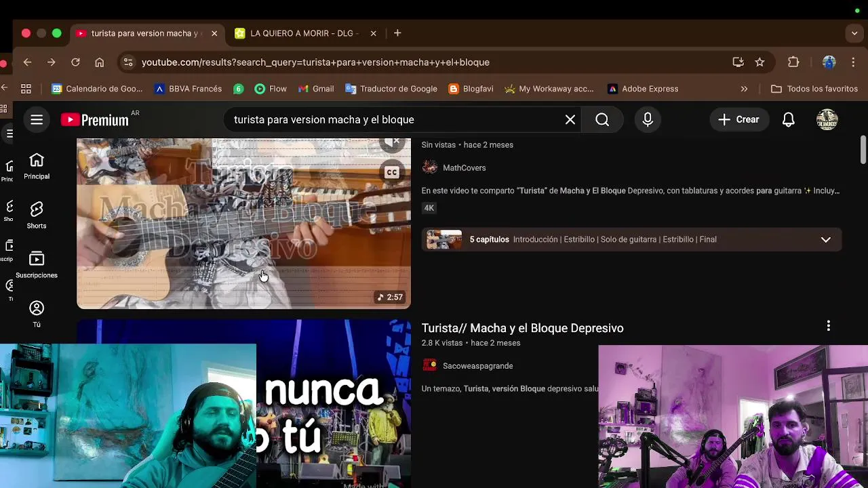Open the Chrome three-dot menu

853,62
